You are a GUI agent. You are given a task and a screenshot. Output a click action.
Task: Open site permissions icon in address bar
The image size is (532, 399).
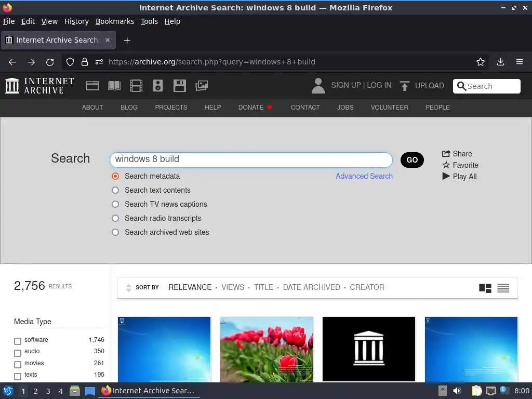(99, 62)
